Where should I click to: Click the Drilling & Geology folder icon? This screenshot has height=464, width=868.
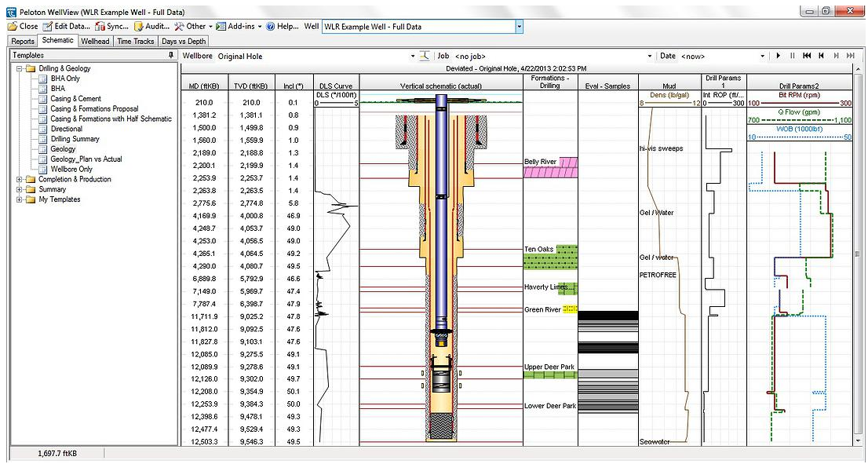31,68
